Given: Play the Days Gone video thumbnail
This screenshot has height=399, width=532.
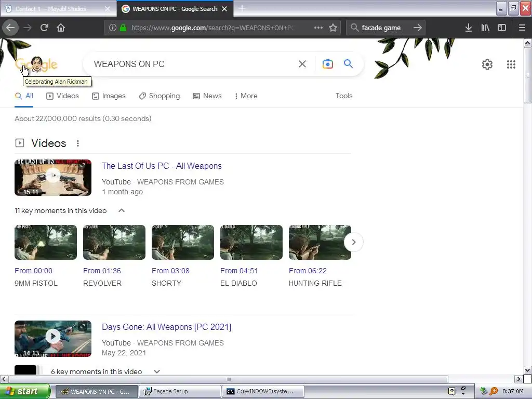Looking at the screenshot, I should pos(53,339).
